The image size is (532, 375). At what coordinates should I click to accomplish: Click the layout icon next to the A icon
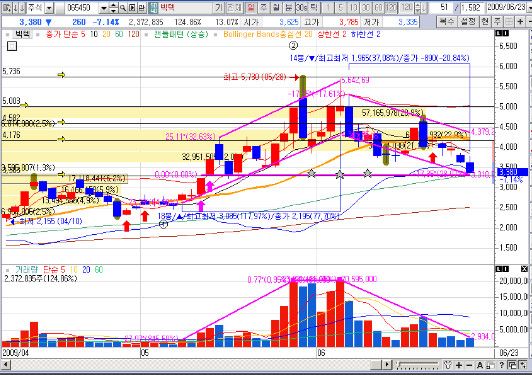pos(490,366)
